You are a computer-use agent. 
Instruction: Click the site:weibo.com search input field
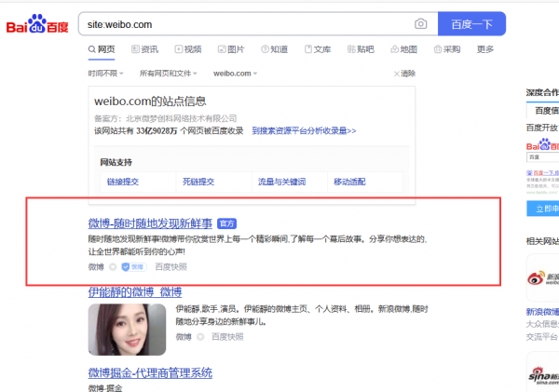(242, 23)
